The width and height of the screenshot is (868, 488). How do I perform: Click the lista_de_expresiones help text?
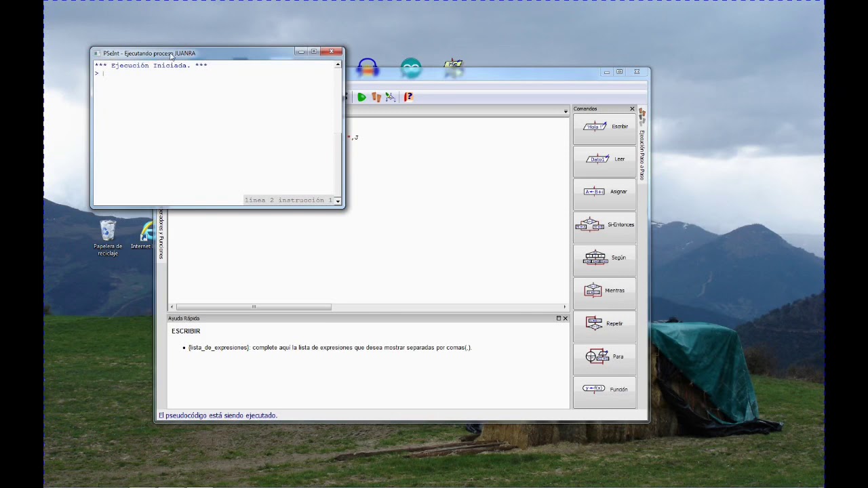(x=330, y=348)
